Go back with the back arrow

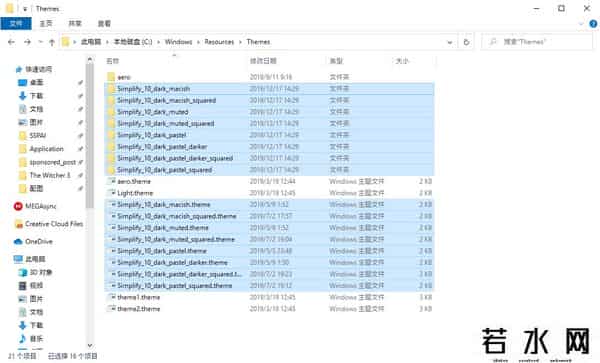coord(11,42)
